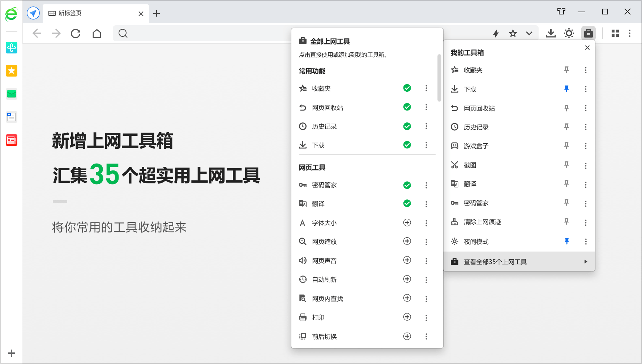Open more options for 网页缩放
642x364 pixels.
[x=426, y=242]
